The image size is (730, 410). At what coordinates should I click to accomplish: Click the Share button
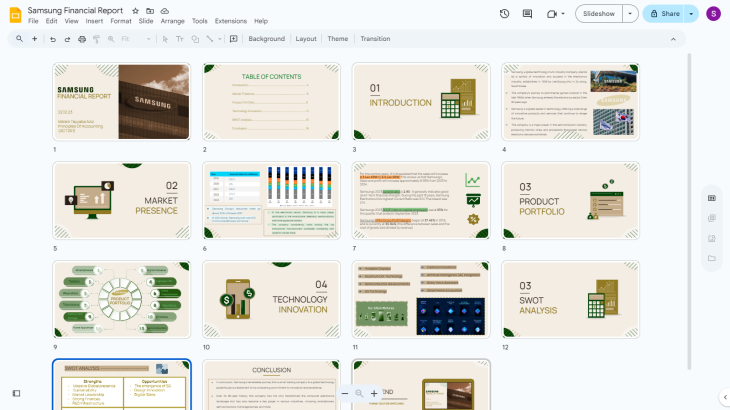pos(664,14)
